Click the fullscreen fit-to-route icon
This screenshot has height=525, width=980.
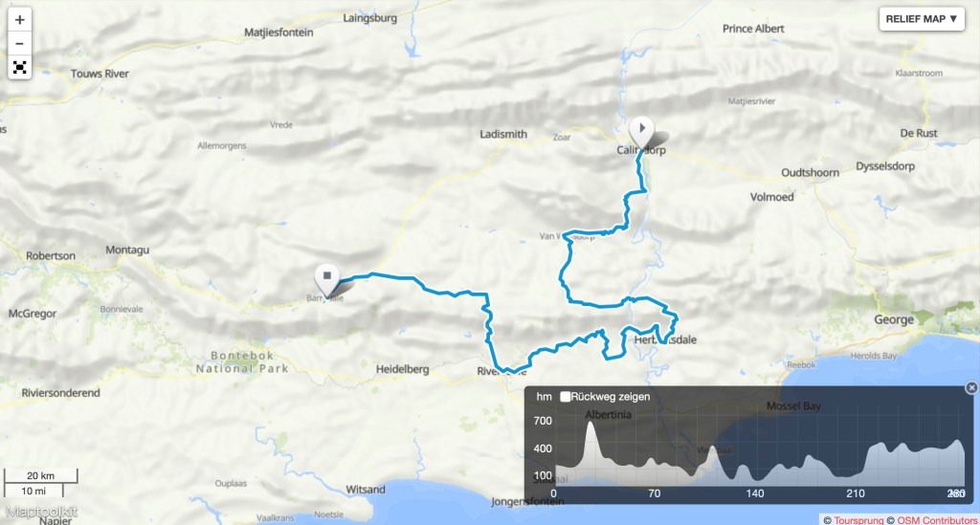point(19,68)
